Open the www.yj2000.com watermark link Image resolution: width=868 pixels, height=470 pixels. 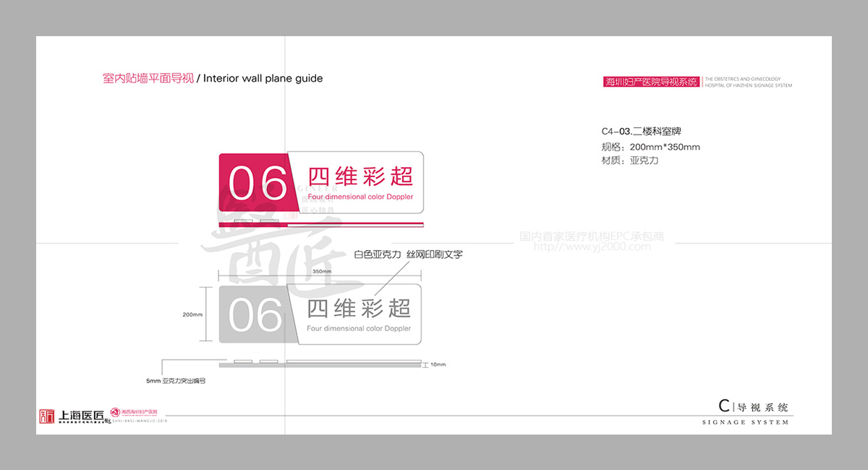pos(592,247)
